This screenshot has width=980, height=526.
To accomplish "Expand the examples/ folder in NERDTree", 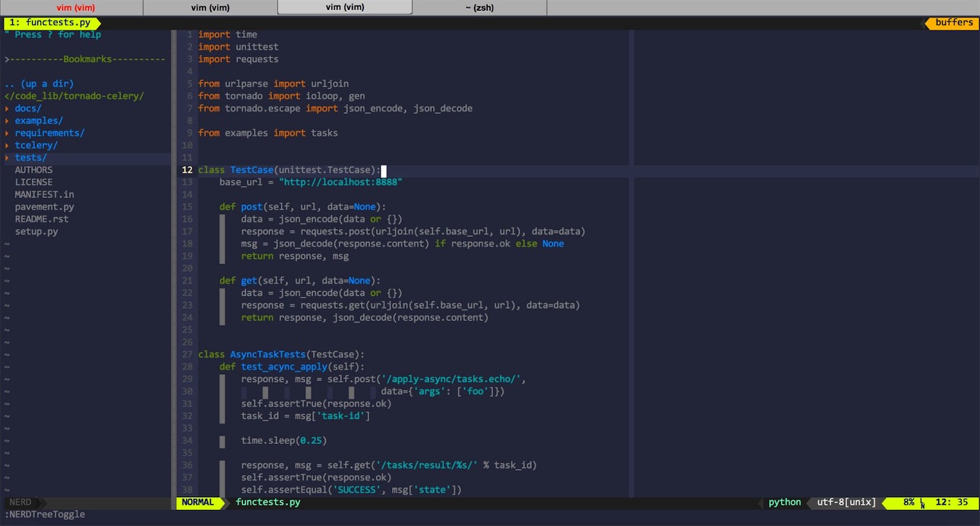I will (38, 120).
